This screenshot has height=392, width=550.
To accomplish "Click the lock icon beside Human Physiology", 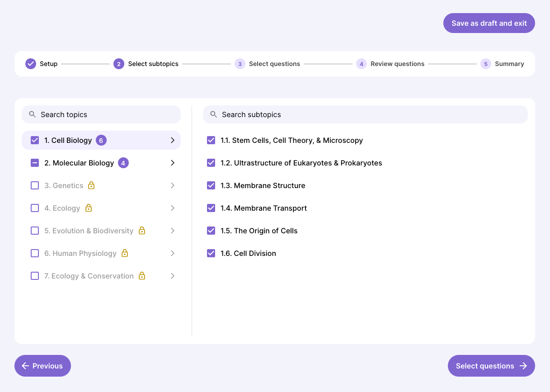I will click(x=125, y=253).
